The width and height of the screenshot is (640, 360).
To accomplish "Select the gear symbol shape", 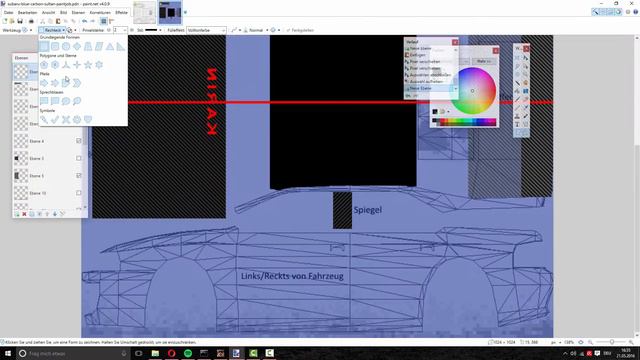I will (77, 119).
